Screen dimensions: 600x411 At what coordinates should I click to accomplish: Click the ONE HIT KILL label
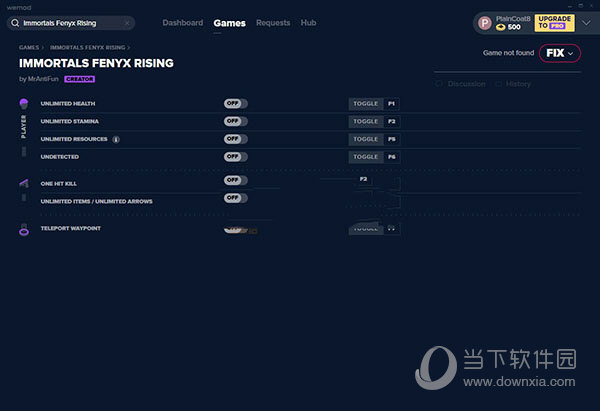point(59,184)
